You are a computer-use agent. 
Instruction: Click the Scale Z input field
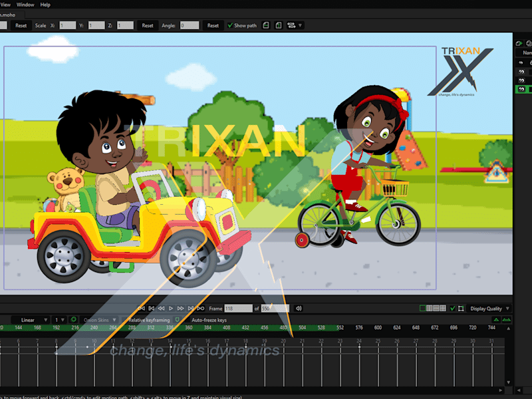(125, 25)
